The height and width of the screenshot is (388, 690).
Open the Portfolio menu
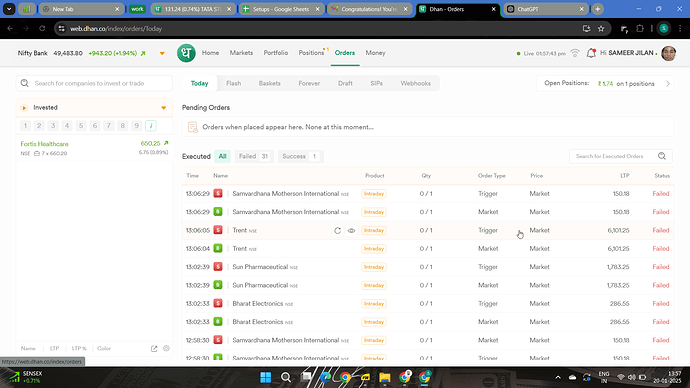(276, 53)
